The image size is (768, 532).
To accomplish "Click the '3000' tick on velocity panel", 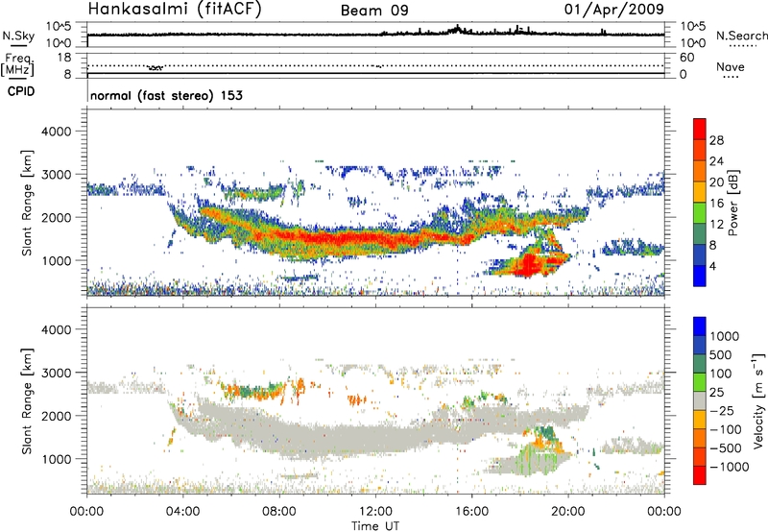I will pyautogui.click(x=56, y=373).
